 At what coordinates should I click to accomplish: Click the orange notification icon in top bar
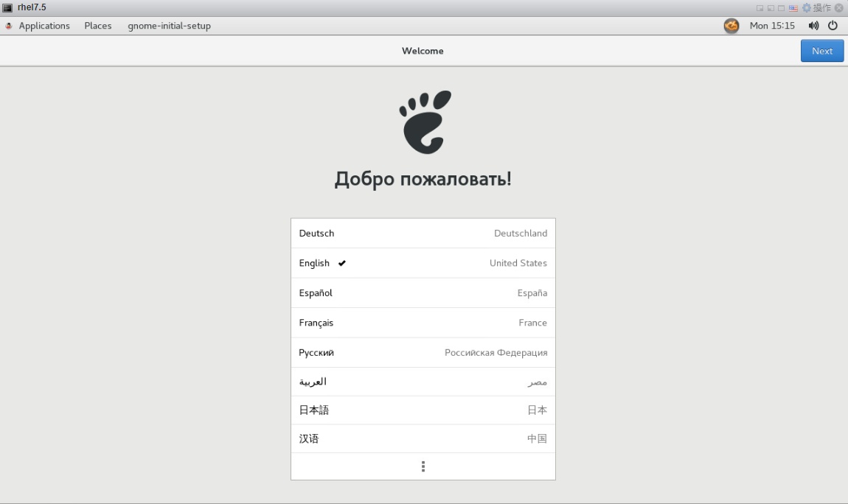[731, 25]
